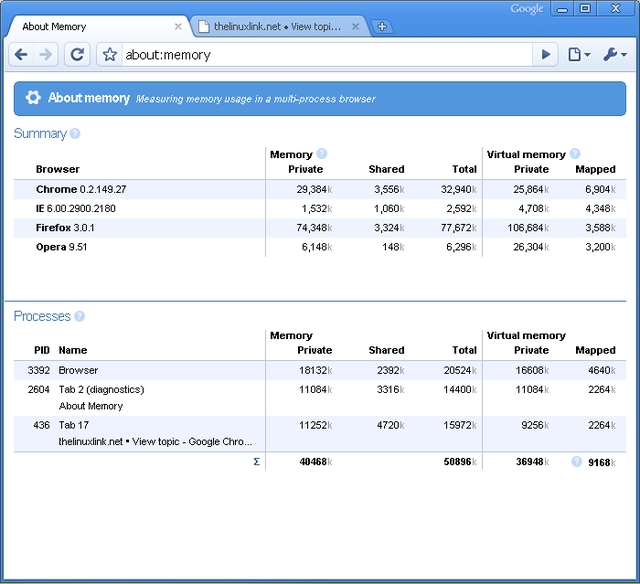The image size is (640, 584).
Task: Minimize the Chrome window
Action: [562, 9]
